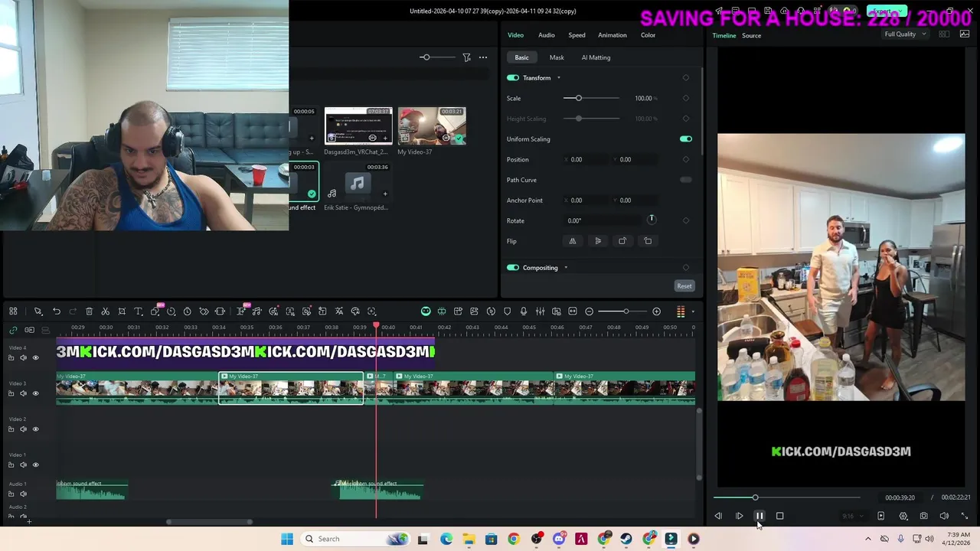
Task: Toggle the Transform switch
Action: point(513,78)
